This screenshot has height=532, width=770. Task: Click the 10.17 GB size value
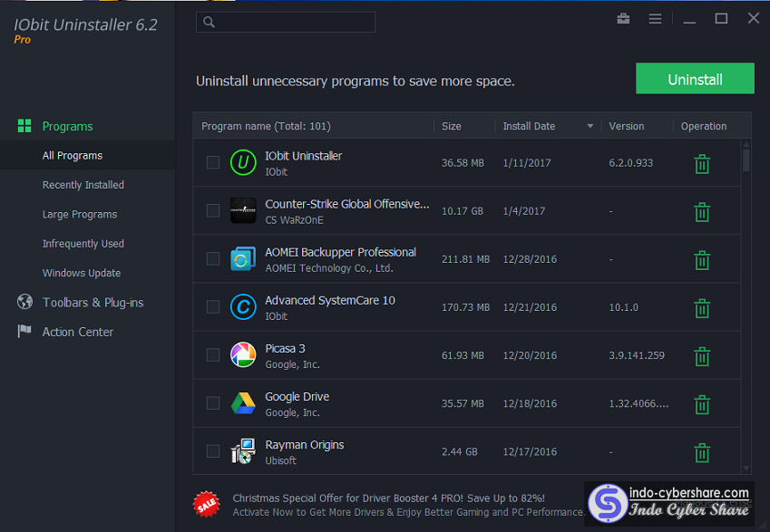(463, 211)
